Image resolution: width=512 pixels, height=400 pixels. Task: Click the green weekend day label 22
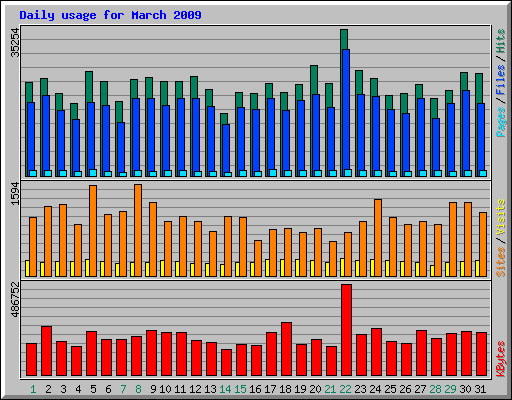click(x=345, y=389)
